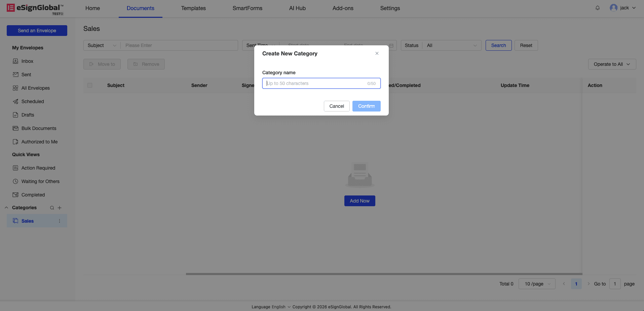Screen dimensions: 644x311
Task: Click the search categories magnifier icon
Action: tap(52, 208)
